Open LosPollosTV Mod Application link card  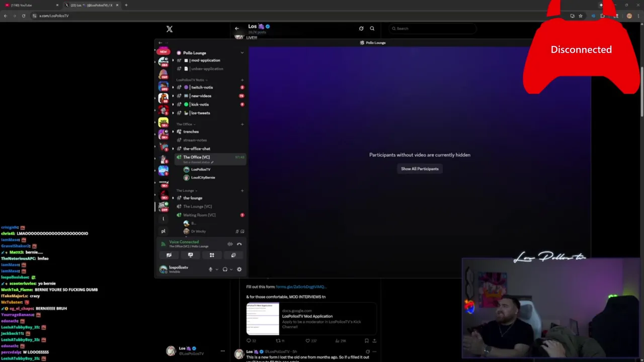point(311,319)
